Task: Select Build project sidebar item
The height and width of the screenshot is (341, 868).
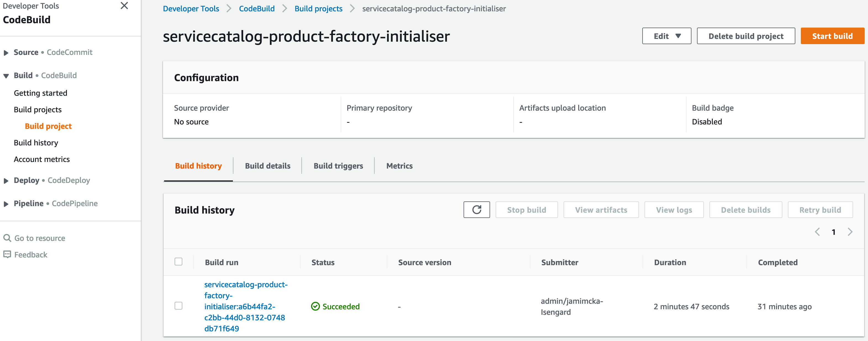Action: (48, 126)
